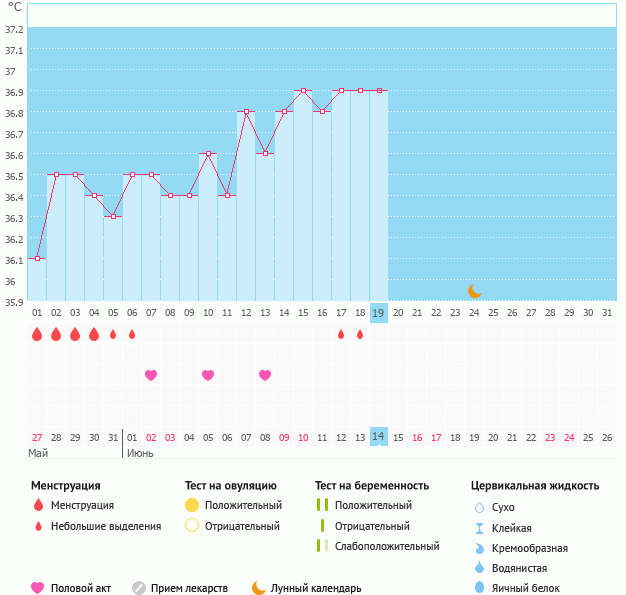Image resolution: width=626 pixels, height=595 pixels.
Task: Click the heart icon under cycle day 13
Action: [265, 375]
